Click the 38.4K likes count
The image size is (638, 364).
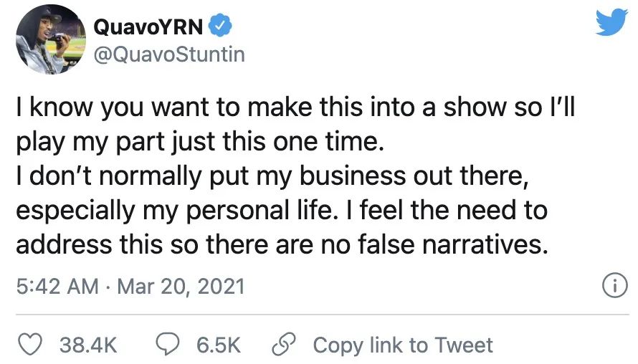pyautogui.click(x=87, y=345)
